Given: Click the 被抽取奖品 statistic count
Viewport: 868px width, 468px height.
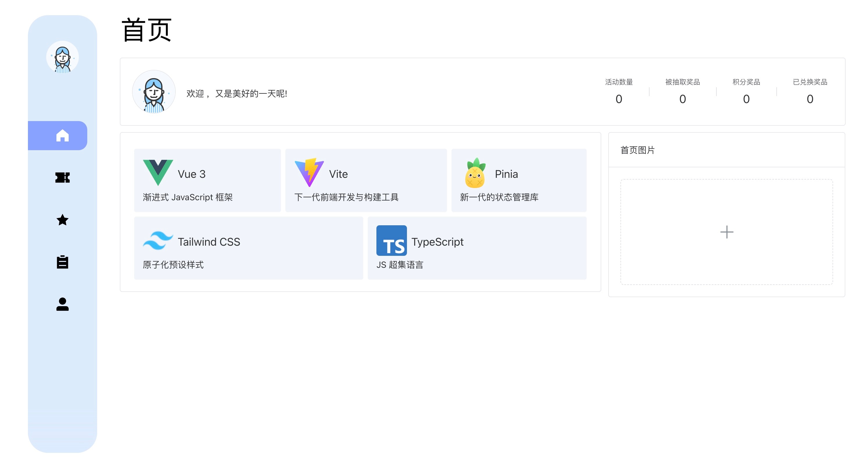Looking at the screenshot, I should click(682, 99).
